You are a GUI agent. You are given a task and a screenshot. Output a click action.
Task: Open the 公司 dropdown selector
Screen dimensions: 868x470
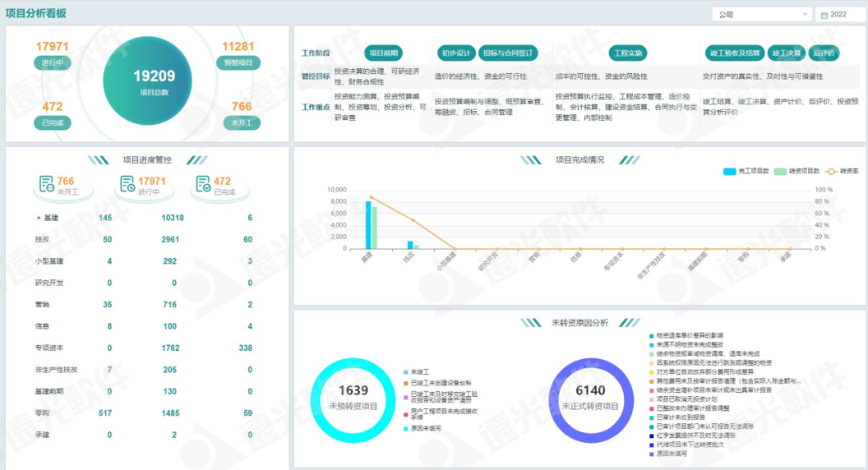pyautogui.click(x=761, y=15)
